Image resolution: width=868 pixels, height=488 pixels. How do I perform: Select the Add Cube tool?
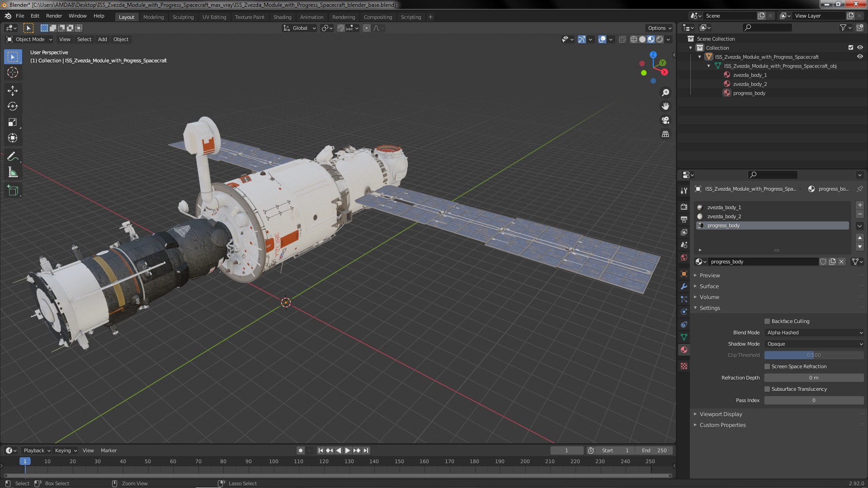tap(13, 191)
